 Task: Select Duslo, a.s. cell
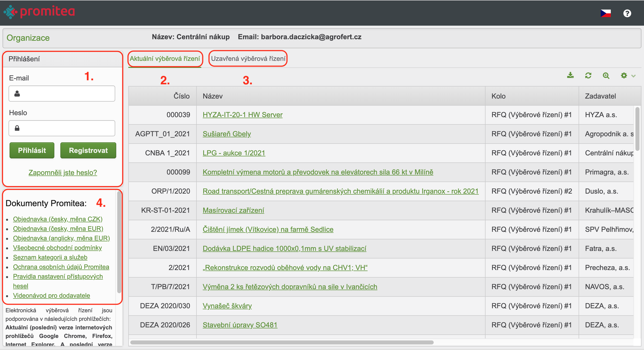(x=607, y=191)
